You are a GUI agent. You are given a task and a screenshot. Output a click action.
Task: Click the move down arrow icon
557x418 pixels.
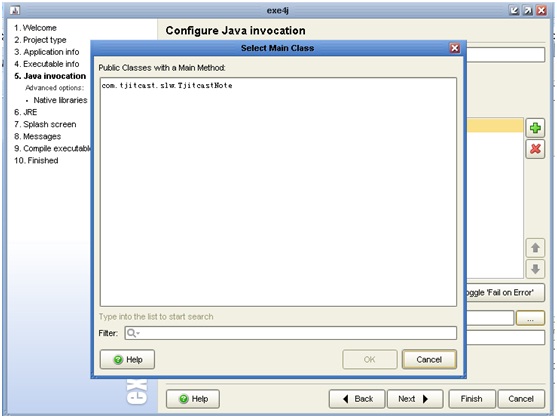535,269
